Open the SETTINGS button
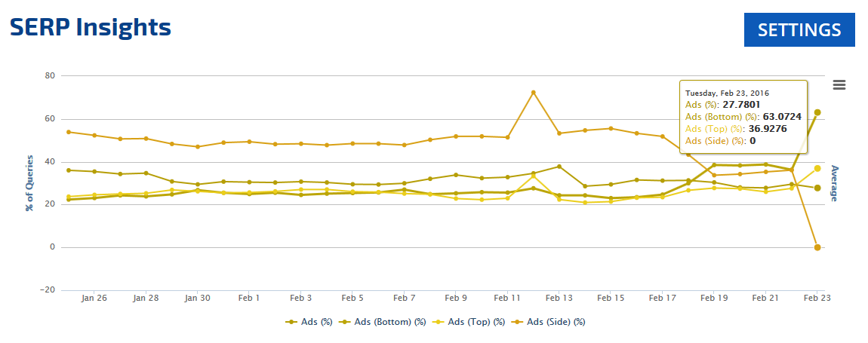Image resolution: width=868 pixels, height=343 pixels. click(799, 30)
